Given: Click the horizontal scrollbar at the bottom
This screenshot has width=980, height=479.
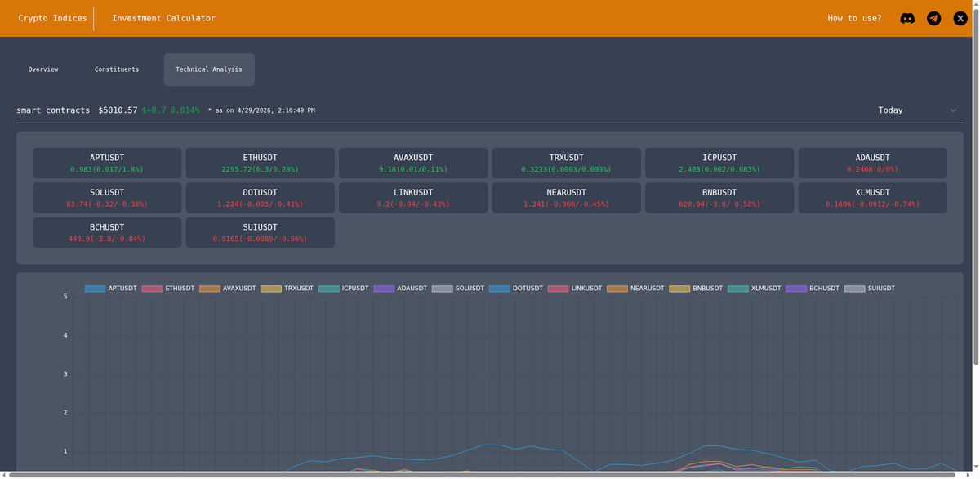Looking at the screenshot, I should [x=490, y=475].
